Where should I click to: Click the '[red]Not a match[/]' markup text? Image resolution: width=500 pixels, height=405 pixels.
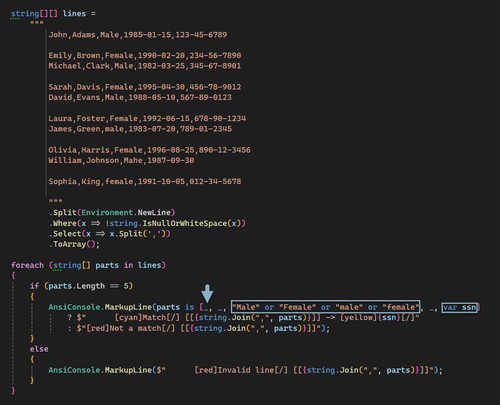point(131,328)
